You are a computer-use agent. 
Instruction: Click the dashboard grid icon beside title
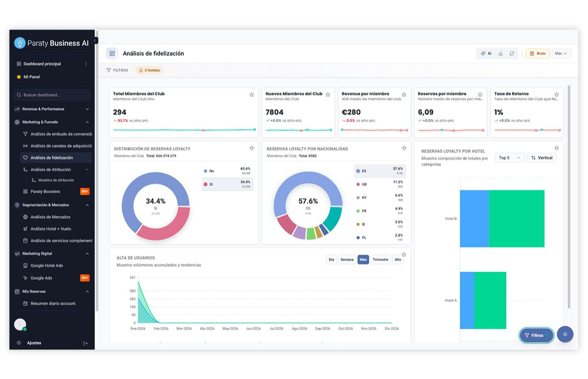pos(112,54)
